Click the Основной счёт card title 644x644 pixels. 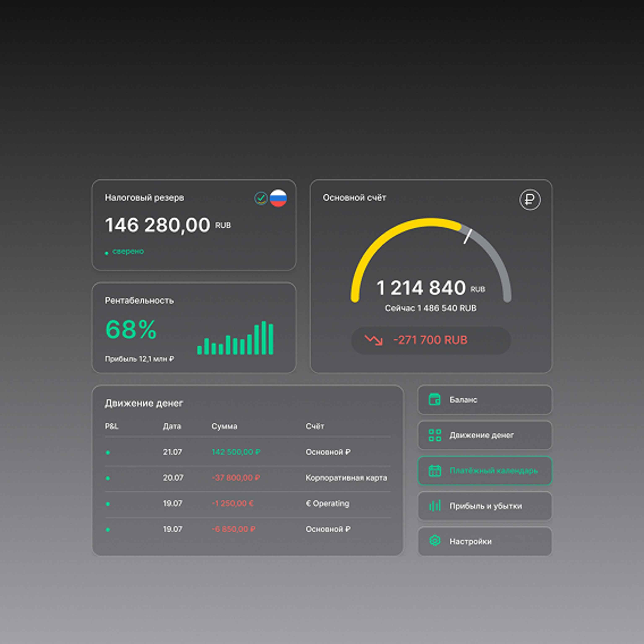pos(354,198)
